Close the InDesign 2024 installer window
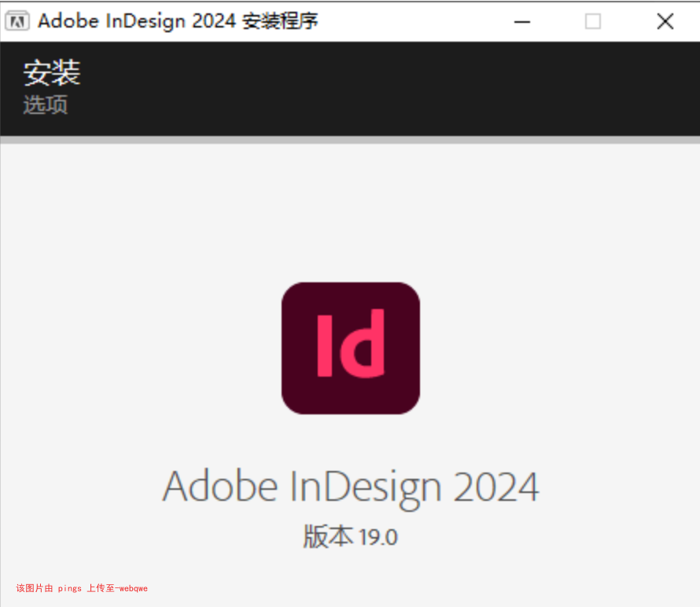This screenshot has width=700, height=607. (665, 21)
